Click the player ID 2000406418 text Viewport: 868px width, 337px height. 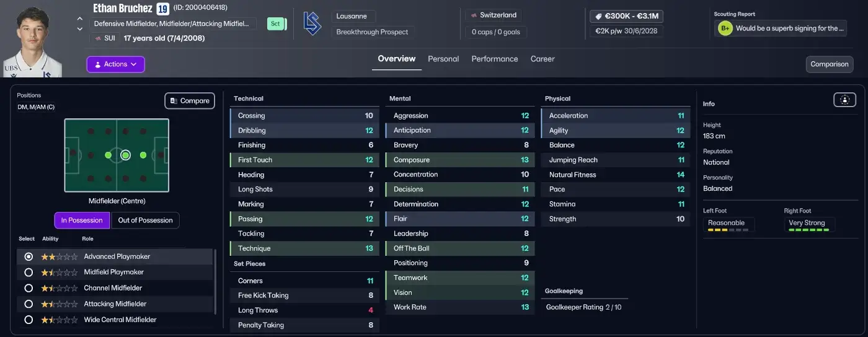coord(200,7)
